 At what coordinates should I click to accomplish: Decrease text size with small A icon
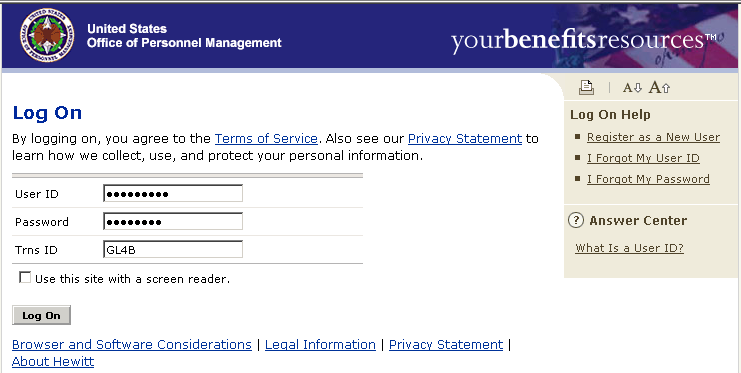[632, 87]
